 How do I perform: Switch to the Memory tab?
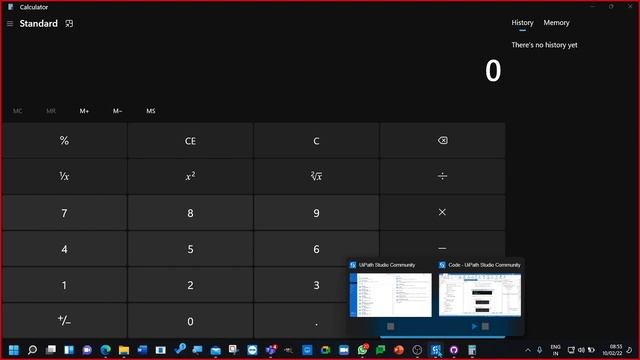point(556,23)
